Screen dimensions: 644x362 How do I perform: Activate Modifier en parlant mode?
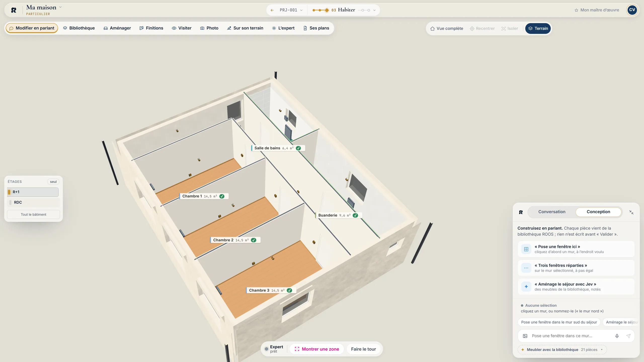(32, 28)
